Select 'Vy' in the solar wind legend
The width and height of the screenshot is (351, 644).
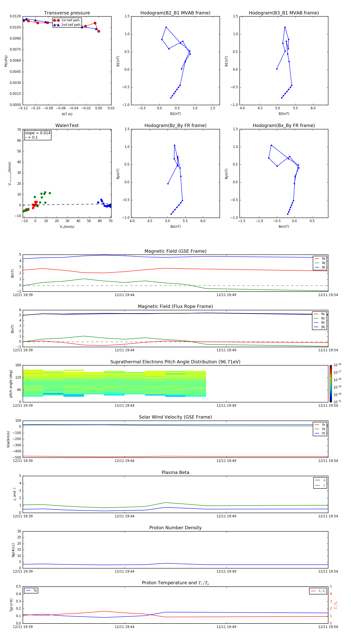click(320, 429)
